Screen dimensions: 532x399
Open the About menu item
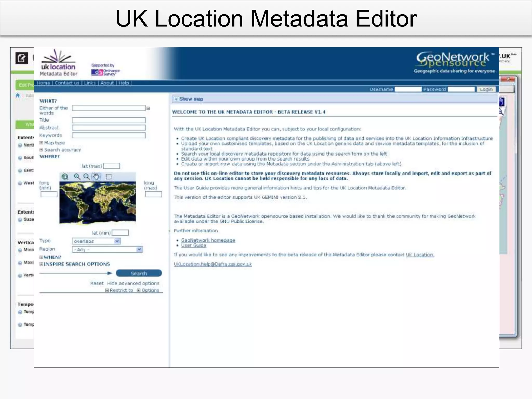(x=107, y=83)
